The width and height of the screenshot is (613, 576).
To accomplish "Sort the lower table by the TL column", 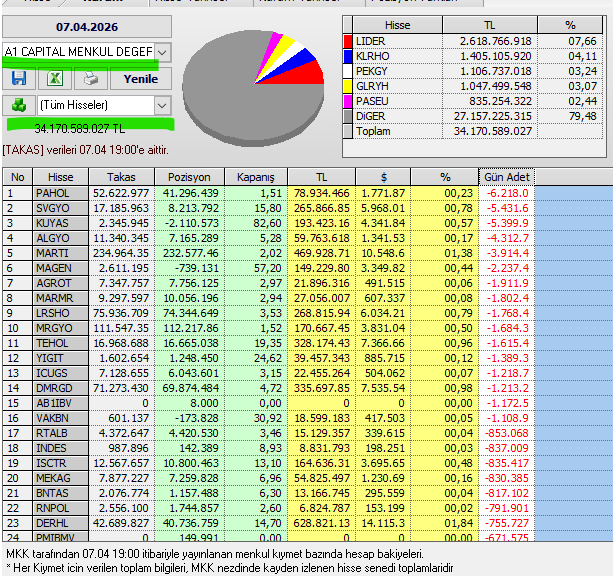I will (321, 177).
